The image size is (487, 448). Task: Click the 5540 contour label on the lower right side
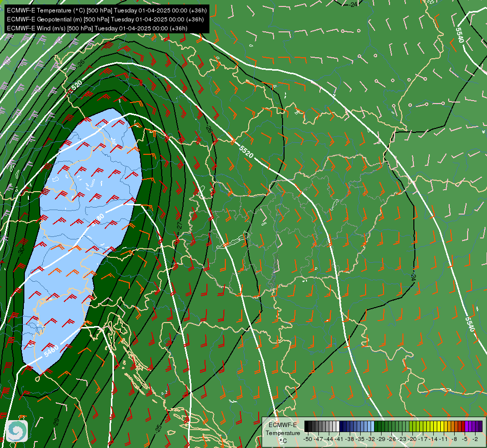click(x=470, y=324)
